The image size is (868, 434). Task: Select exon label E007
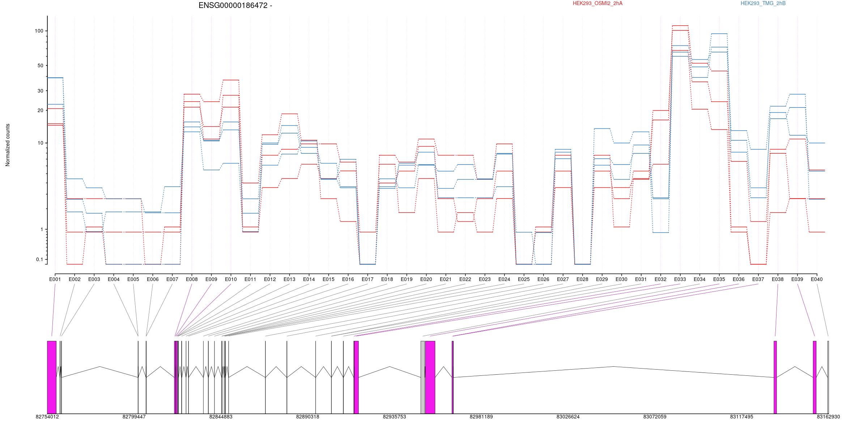pos(172,279)
